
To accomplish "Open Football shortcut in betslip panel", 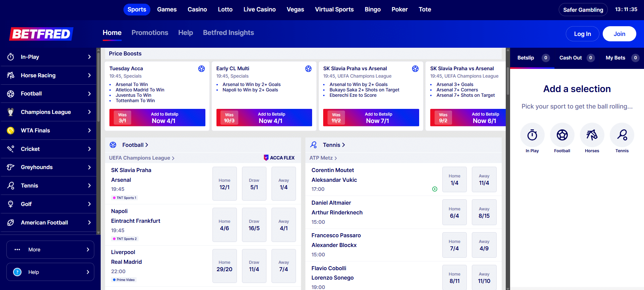I will pyautogui.click(x=562, y=138).
